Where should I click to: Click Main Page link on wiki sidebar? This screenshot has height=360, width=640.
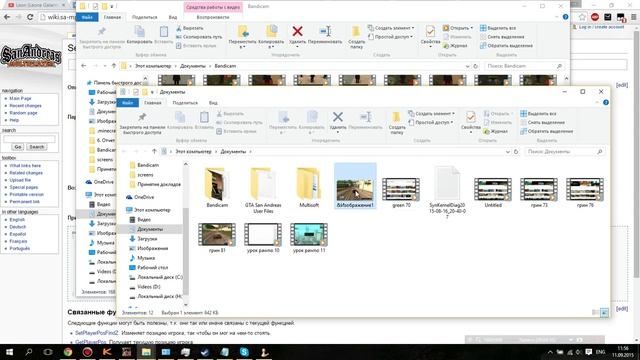(x=20, y=98)
